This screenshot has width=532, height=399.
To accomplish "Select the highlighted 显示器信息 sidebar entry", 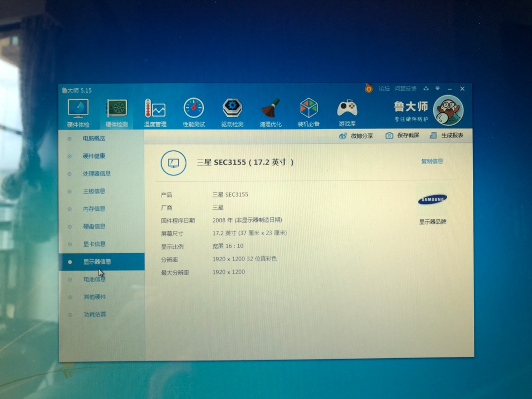I will click(x=101, y=262).
